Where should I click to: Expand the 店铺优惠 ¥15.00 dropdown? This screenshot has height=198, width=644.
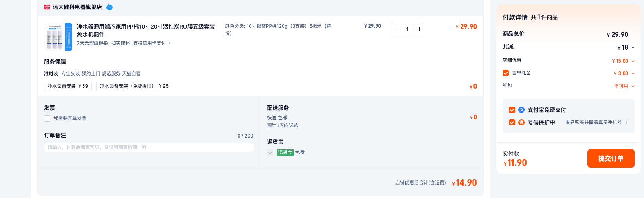pos(633,61)
